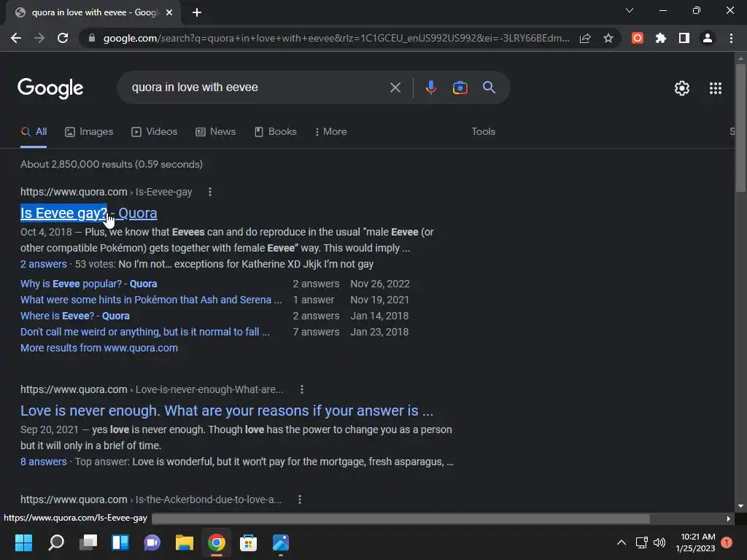Click the horizontal scrollbar thumb
Viewport: 747px width, 560px height.
[400, 518]
